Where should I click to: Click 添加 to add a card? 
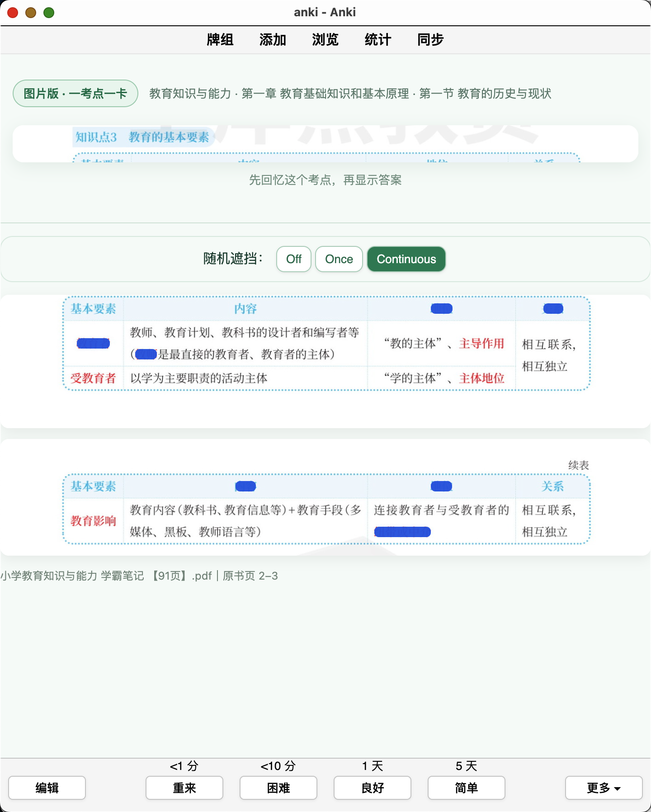point(273,40)
